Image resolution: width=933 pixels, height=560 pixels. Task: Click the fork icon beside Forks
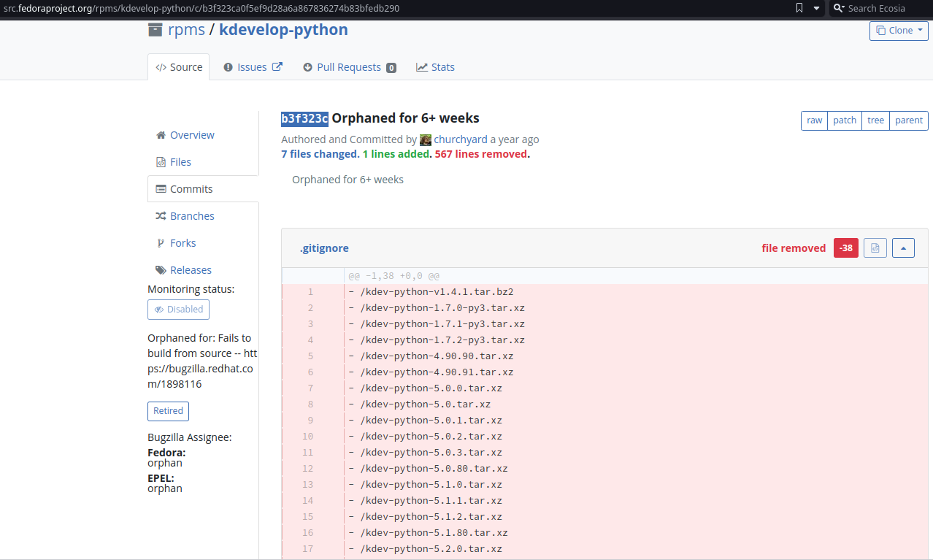(x=161, y=243)
